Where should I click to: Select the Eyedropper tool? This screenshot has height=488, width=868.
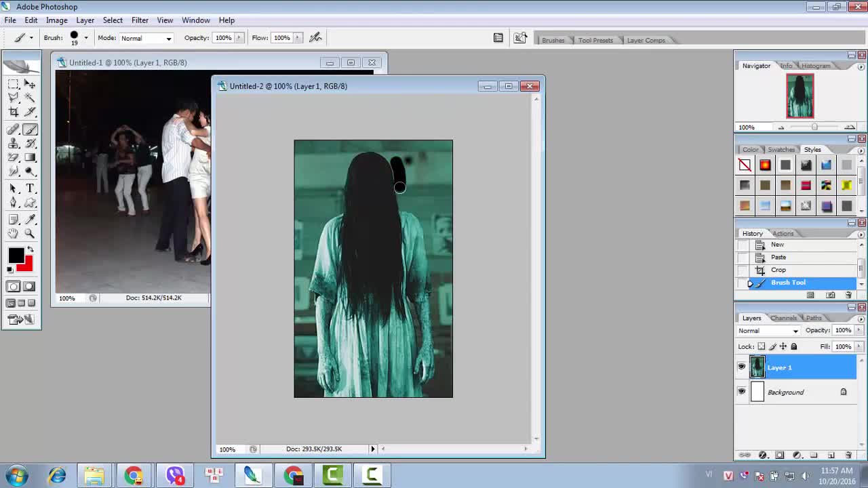pos(30,220)
